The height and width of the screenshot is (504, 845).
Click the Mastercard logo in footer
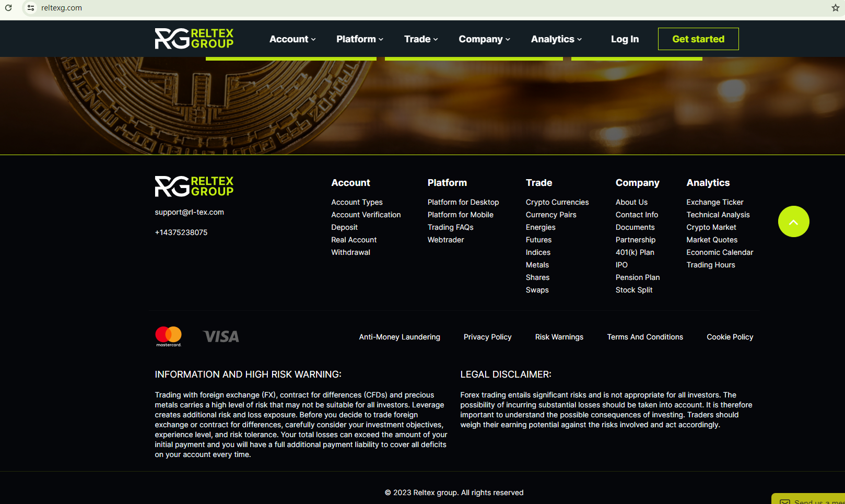tap(168, 336)
